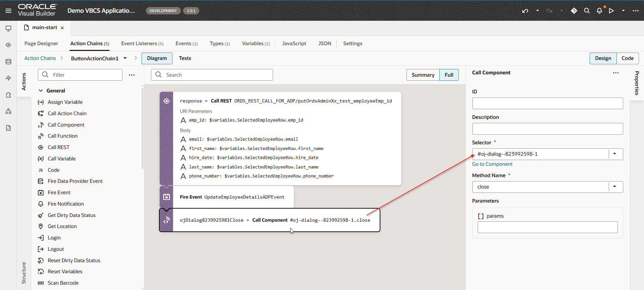Collapse the General actions section
This screenshot has height=290, width=644.
point(41,91)
